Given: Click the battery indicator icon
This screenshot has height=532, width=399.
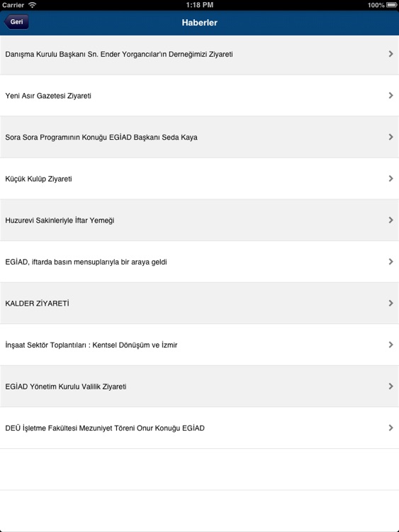Looking at the screenshot, I should (x=391, y=5).
